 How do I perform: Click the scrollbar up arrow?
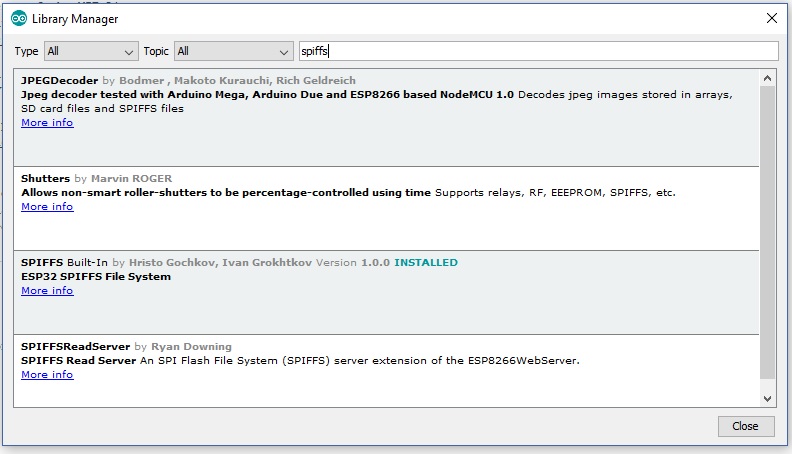tap(767, 78)
